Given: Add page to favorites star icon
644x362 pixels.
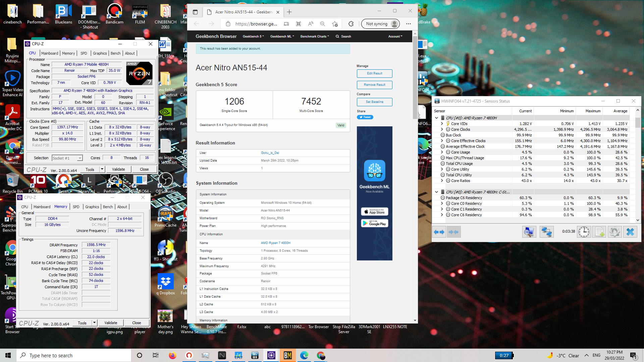Looking at the screenshot, I should click(335, 24).
